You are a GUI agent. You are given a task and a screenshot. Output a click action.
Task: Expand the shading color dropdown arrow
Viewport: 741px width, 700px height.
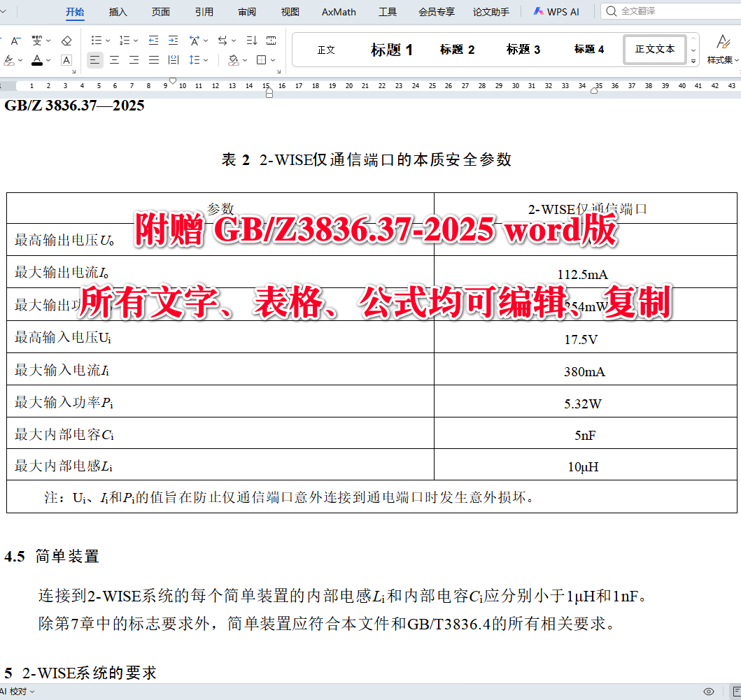pos(245,60)
